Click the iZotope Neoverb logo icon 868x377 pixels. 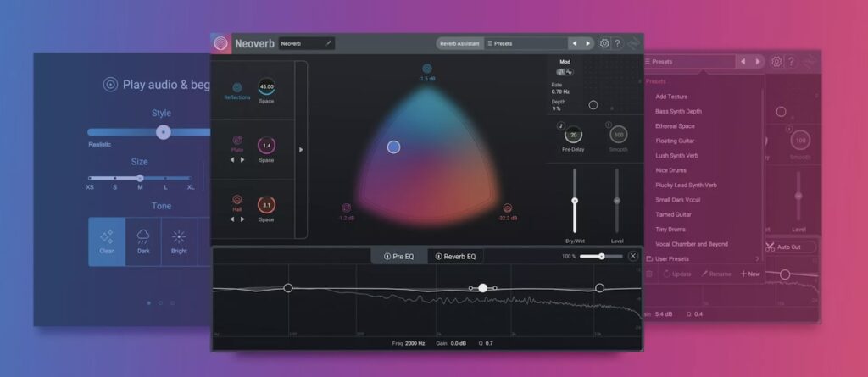click(x=220, y=44)
